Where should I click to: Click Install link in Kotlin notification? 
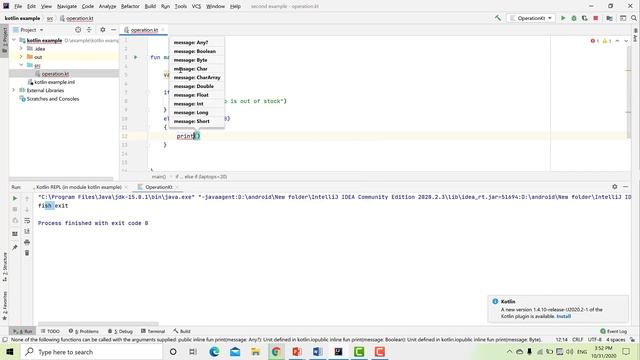click(563, 316)
